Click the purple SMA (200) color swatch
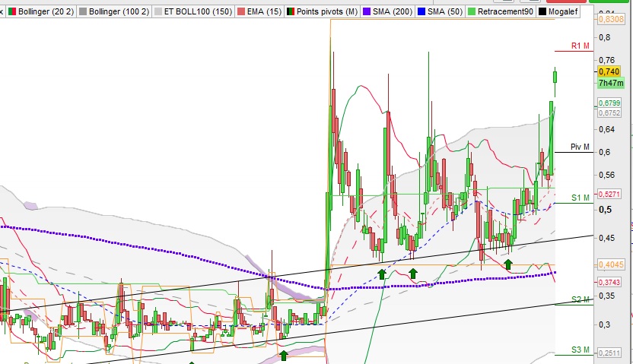 (367, 11)
